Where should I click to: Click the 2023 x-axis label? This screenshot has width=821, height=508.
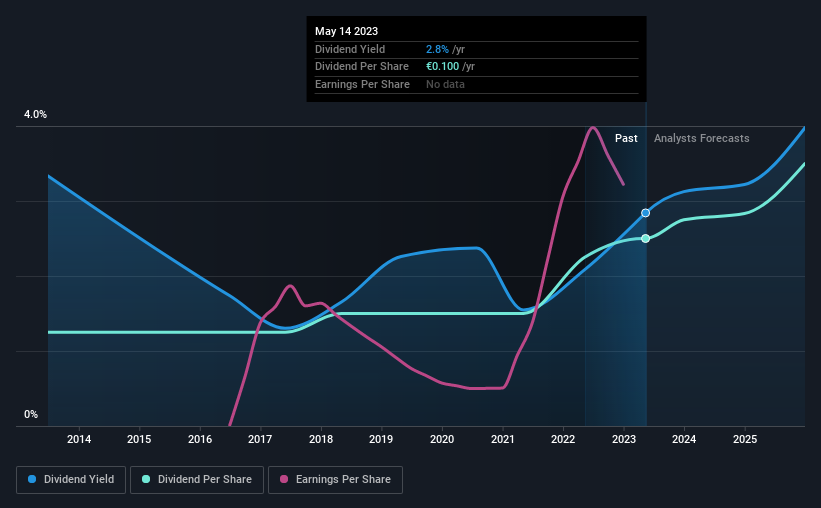624,439
